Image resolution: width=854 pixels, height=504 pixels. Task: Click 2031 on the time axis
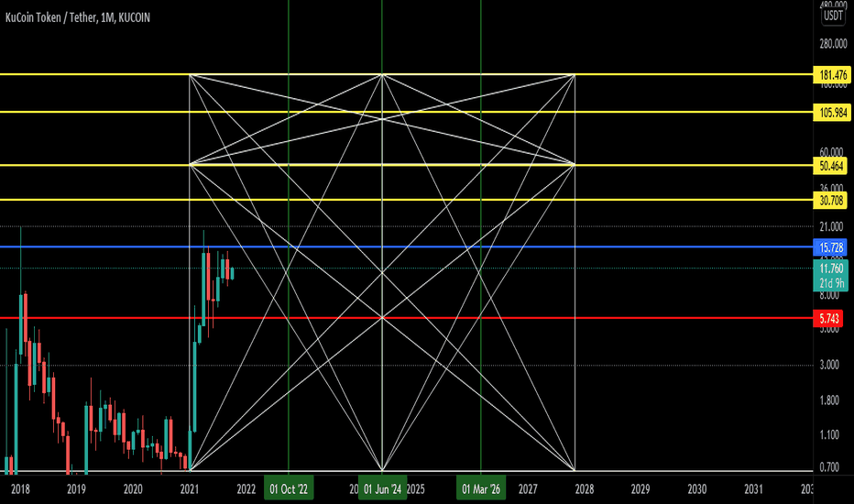pyautogui.click(x=754, y=489)
